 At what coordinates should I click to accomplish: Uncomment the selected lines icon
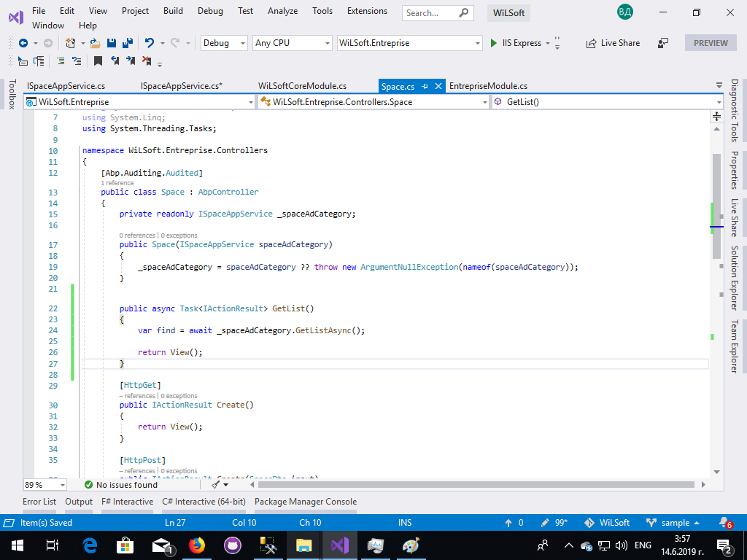(x=76, y=61)
